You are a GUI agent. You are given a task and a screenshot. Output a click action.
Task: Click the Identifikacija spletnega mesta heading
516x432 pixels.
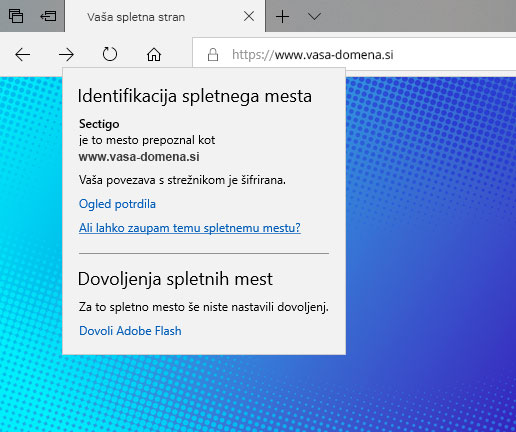195,96
